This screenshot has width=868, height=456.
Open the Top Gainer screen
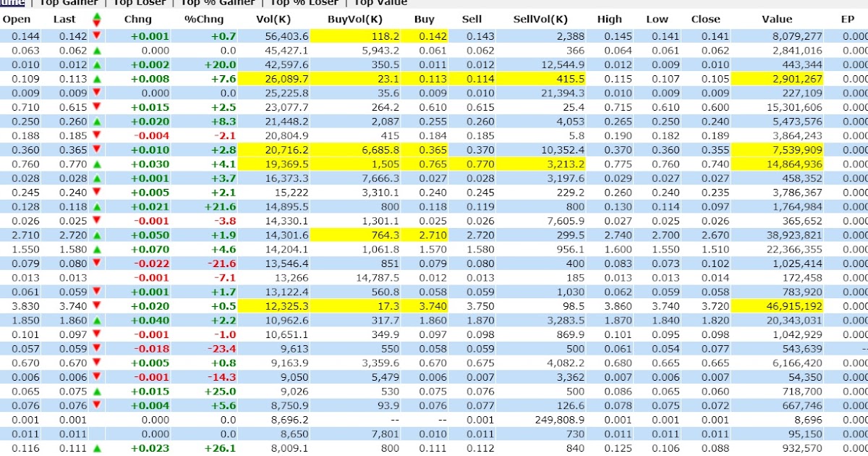coord(69,3)
